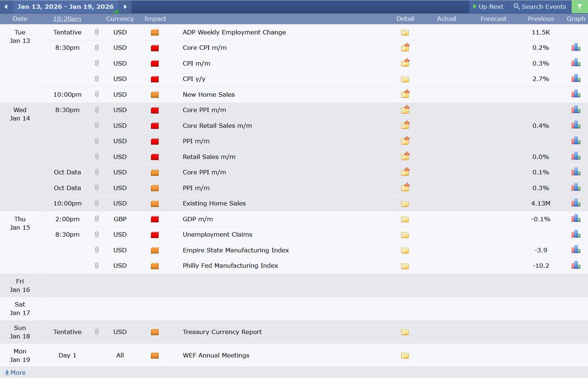The image size is (588, 378).
Task: Open the graph for Core CPI m/m
Action: [x=575, y=47]
